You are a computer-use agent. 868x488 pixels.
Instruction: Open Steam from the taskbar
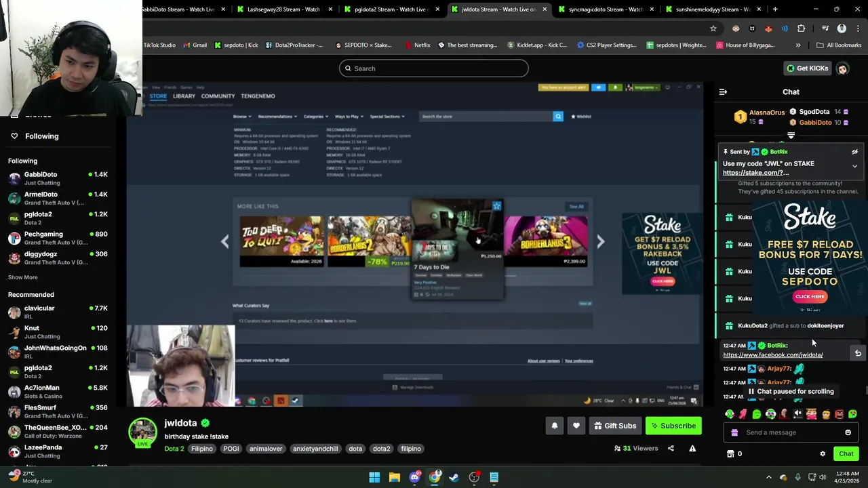tap(454, 477)
